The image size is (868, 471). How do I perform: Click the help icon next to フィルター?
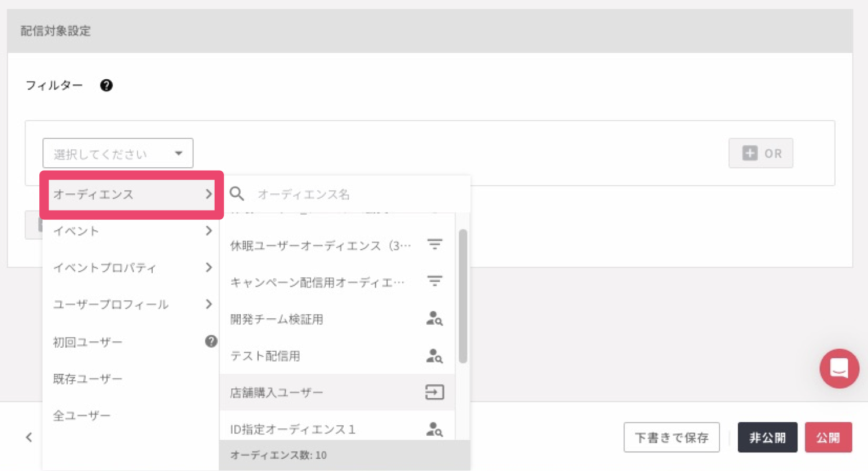(x=106, y=86)
